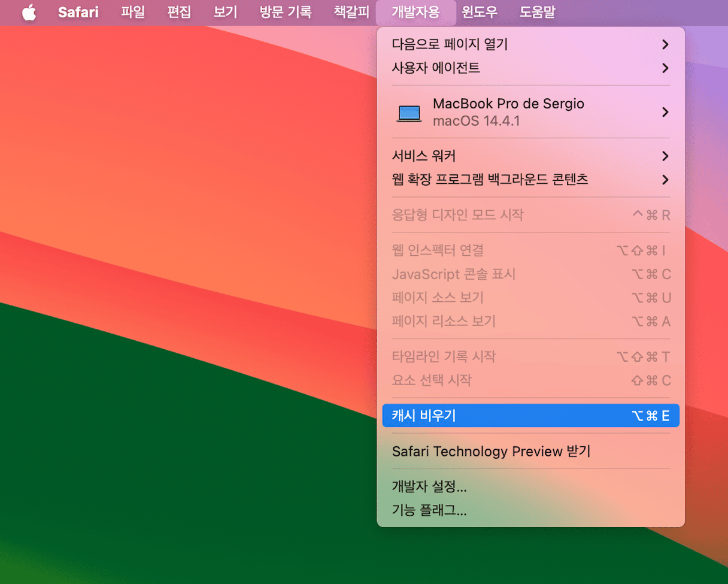This screenshot has height=584, width=728.
Task: Choose 캐시 비우기 to empty caches
Action: click(x=530, y=415)
